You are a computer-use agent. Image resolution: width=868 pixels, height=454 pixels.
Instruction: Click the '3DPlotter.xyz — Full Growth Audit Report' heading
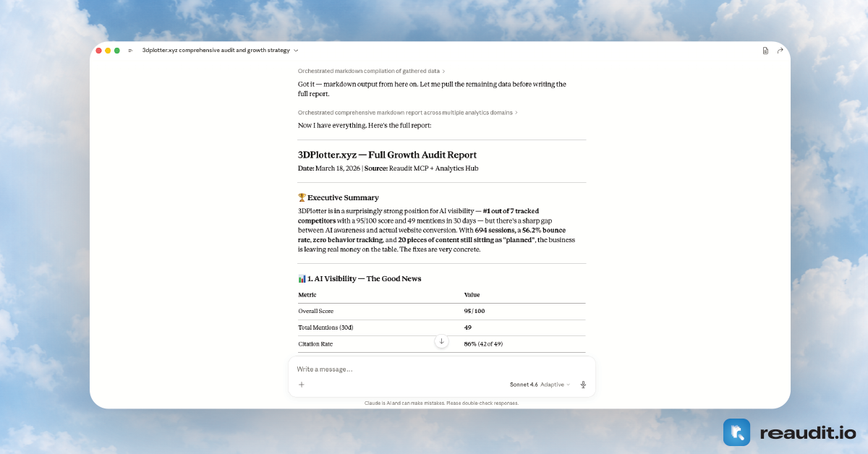(x=387, y=155)
